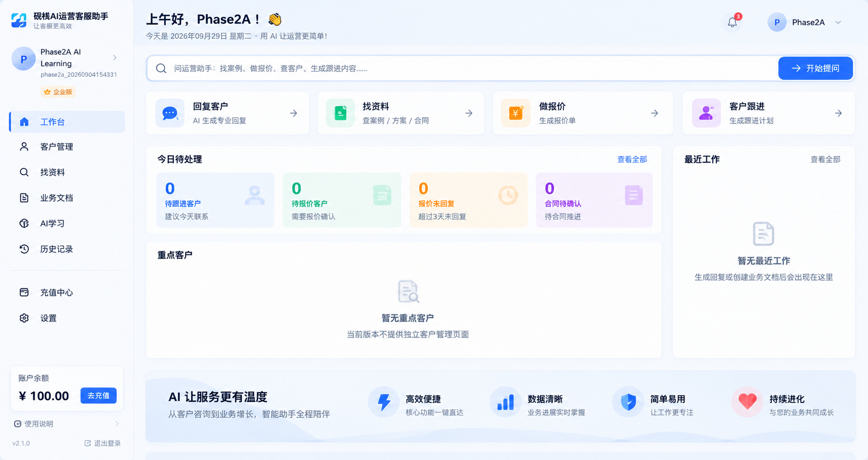Click the search icon in query bar
This screenshot has width=868, height=460.
(161, 69)
